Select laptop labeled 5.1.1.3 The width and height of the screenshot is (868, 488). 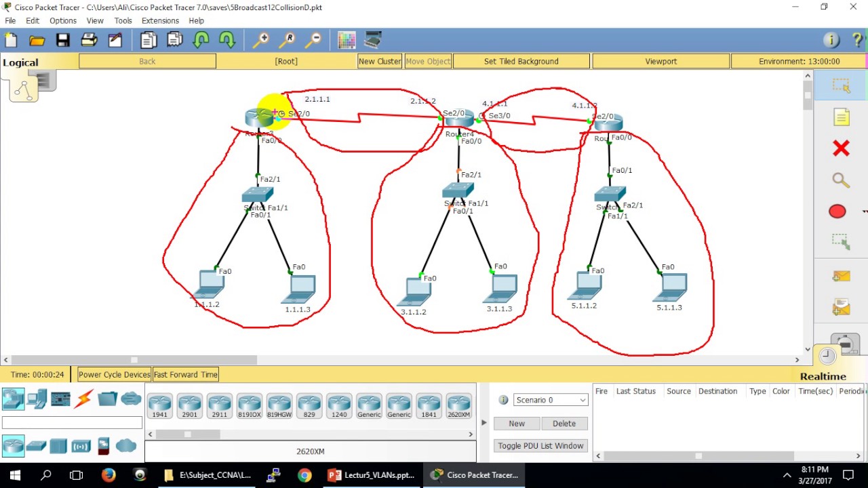[669, 287]
